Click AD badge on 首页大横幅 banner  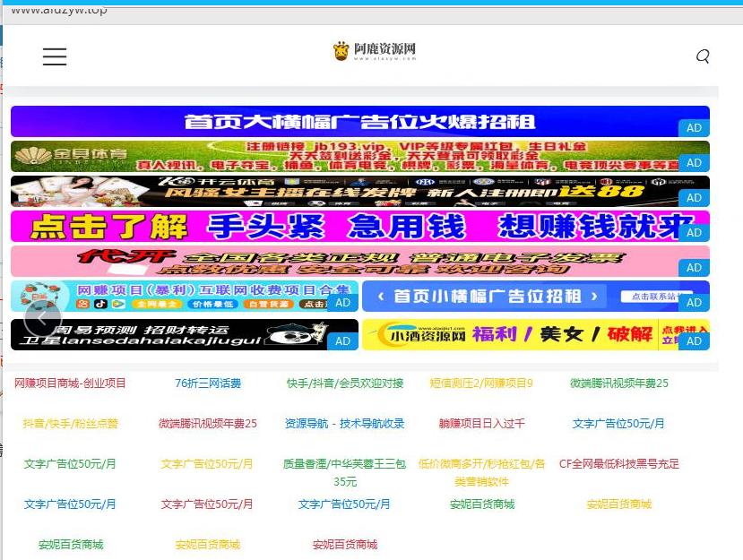[695, 128]
